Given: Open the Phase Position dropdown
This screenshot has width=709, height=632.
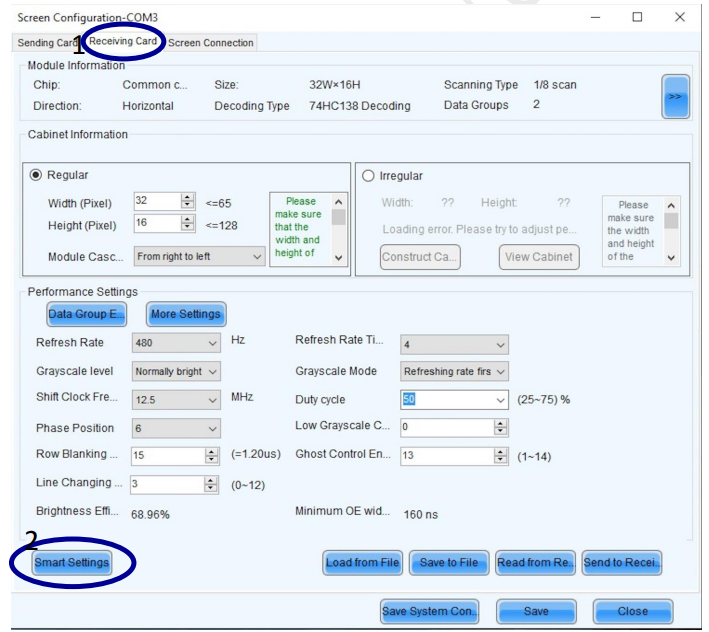Looking at the screenshot, I should (176, 429).
